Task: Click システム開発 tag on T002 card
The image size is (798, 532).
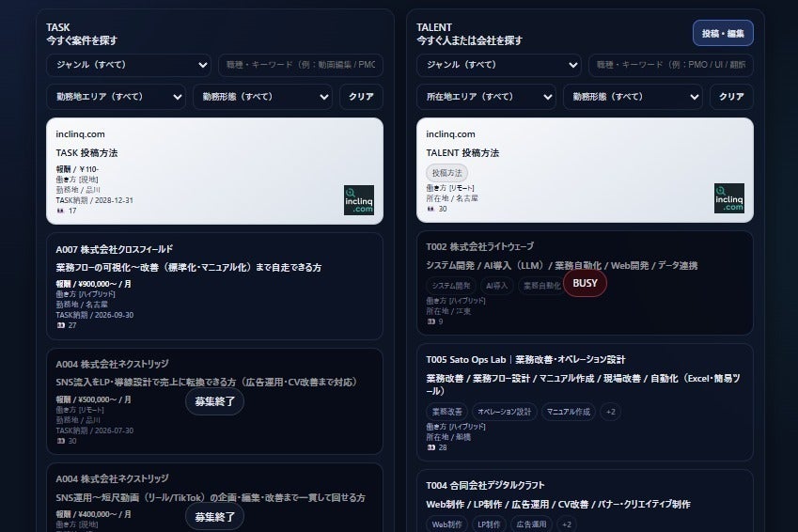Action: click(x=451, y=286)
